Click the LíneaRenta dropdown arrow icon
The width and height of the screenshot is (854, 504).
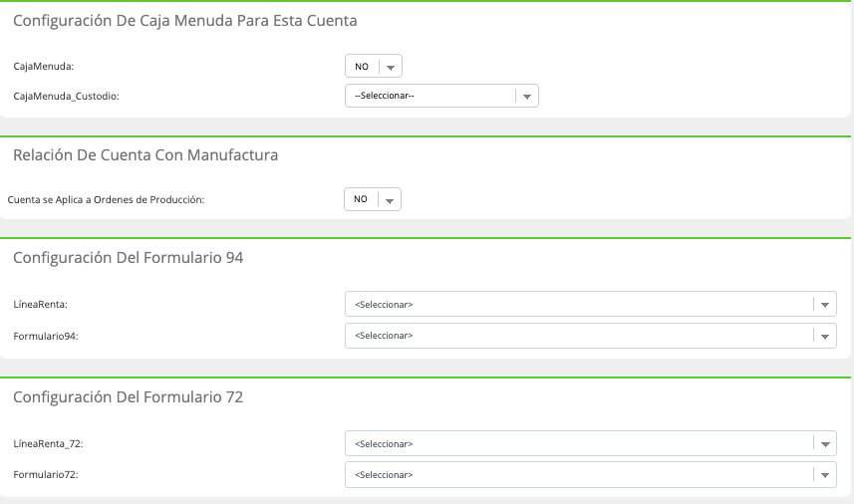click(825, 305)
